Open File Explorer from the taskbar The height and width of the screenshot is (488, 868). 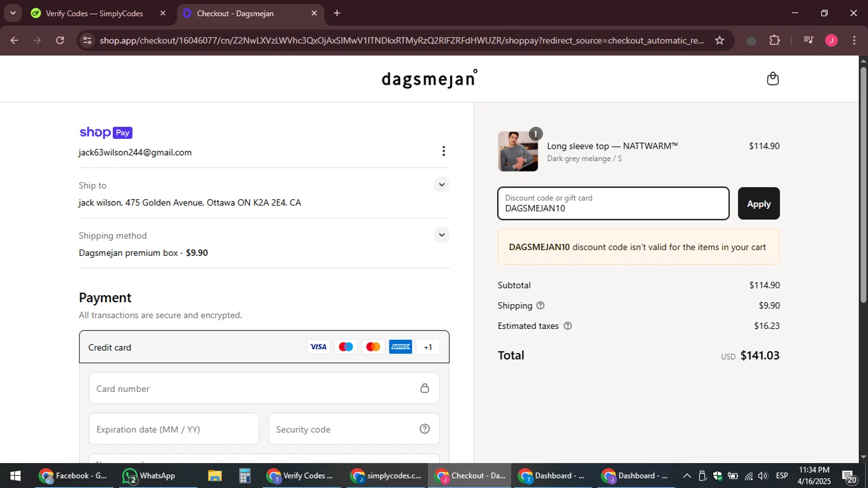click(215, 476)
